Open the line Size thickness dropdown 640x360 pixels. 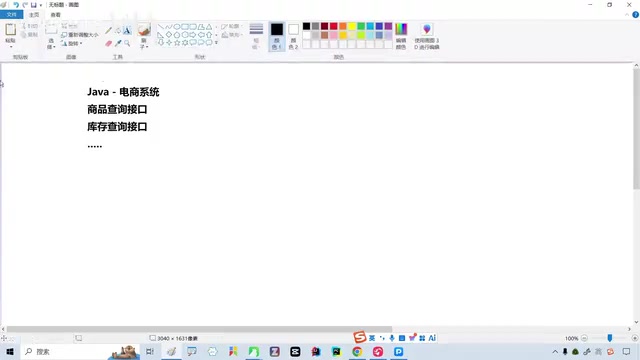pos(256,36)
